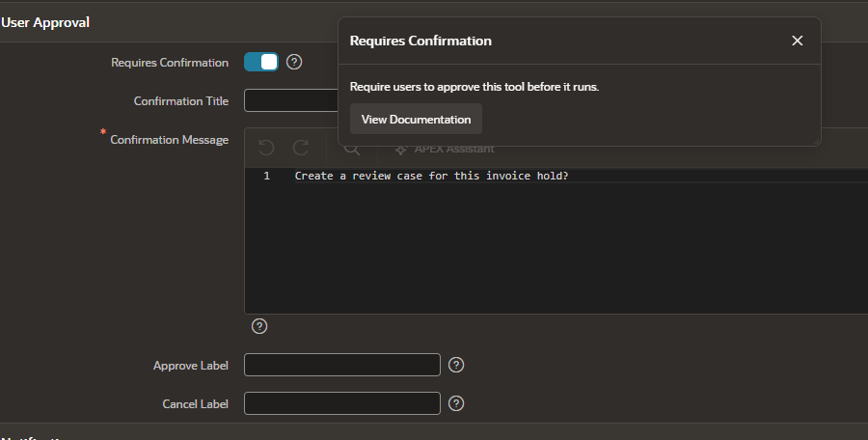Click the View Documentation button
This screenshot has height=440, width=868.
click(x=416, y=119)
